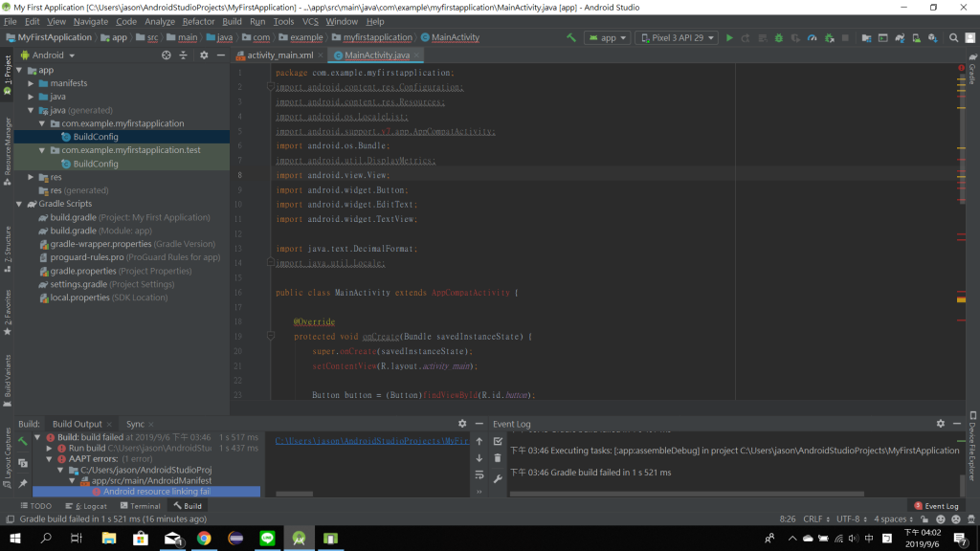Mark all notifications read check icon
The height and width of the screenshot is (551, 980).
(x=498, y=441)
